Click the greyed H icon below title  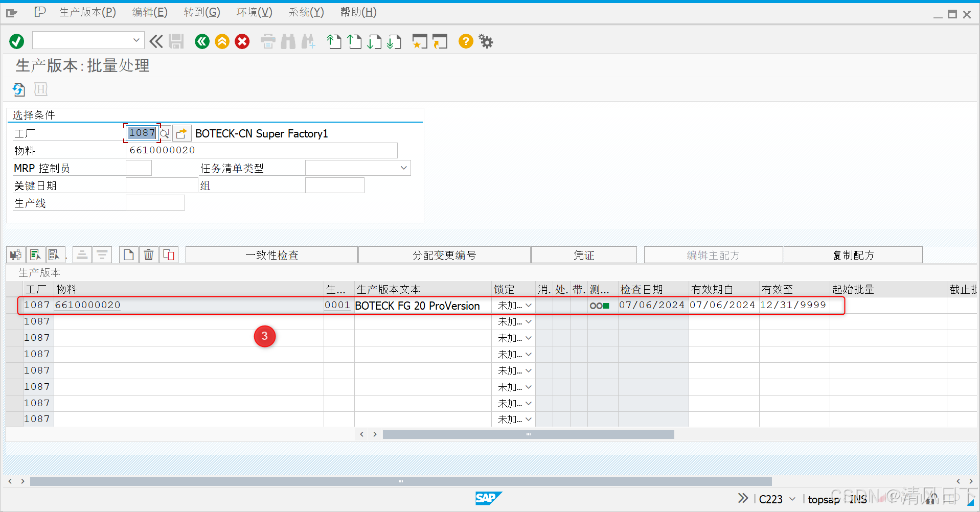click(41, 89)
